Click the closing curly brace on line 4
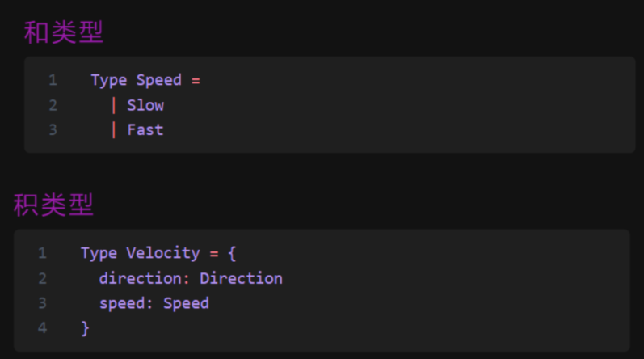644x359 pixels. (x=86, y=328)
